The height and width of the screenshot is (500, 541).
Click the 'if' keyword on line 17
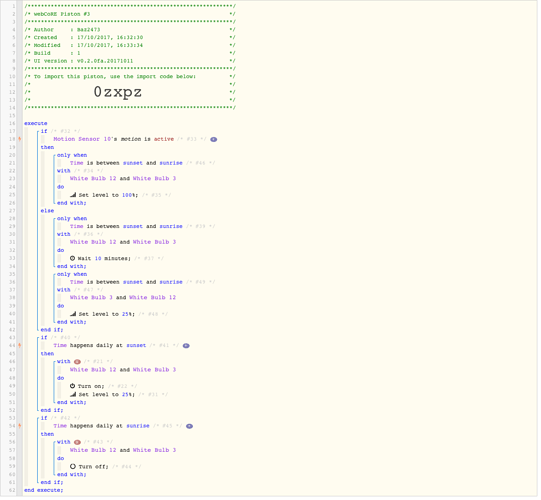[x=44, y=132]
